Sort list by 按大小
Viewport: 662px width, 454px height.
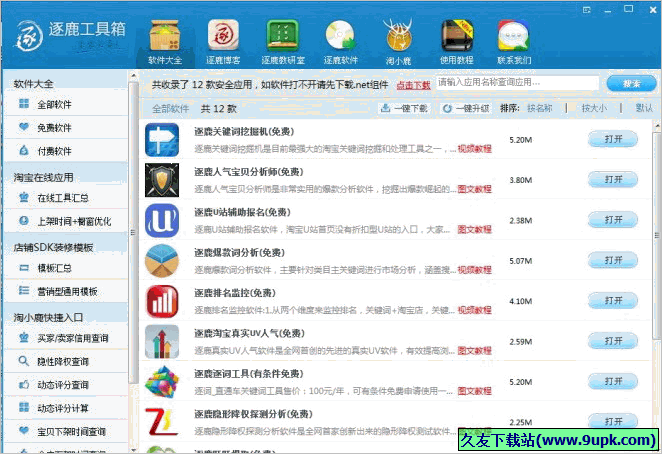click(594, 108)
